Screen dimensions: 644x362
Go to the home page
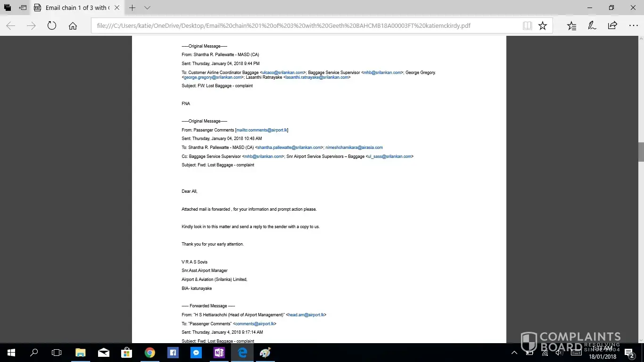coord(73,26)
